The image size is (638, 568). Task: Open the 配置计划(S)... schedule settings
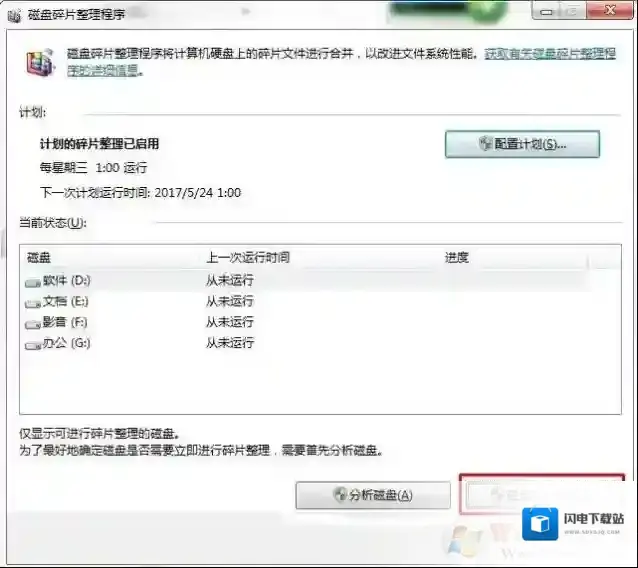522,144
